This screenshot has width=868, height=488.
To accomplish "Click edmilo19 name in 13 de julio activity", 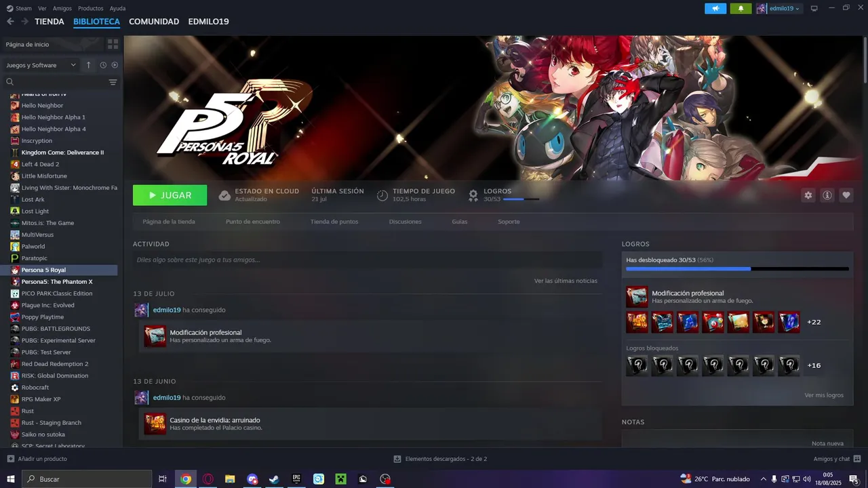I will point(167,310).
